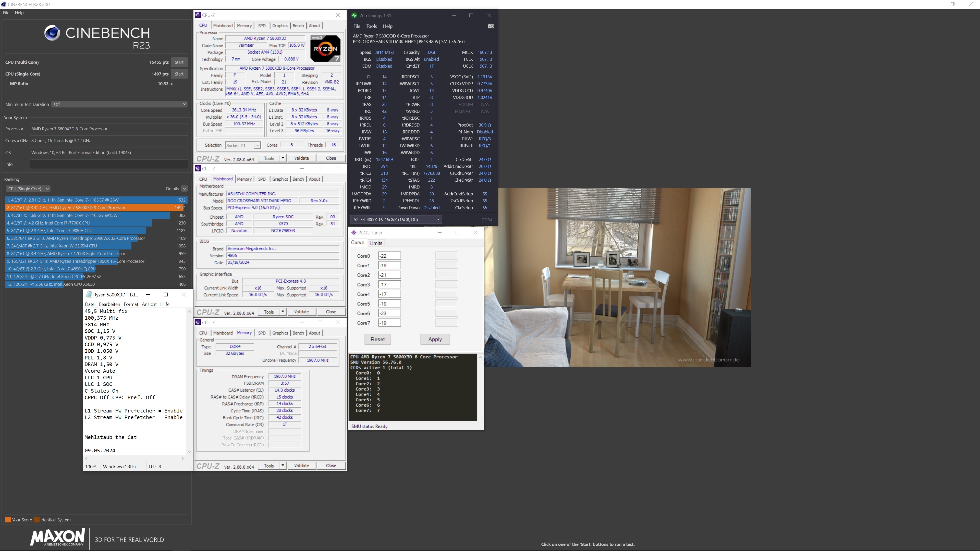Open the Tools arrow dropdown in top CPU-Z
980x551 pixels.
(x=283, y=158)
